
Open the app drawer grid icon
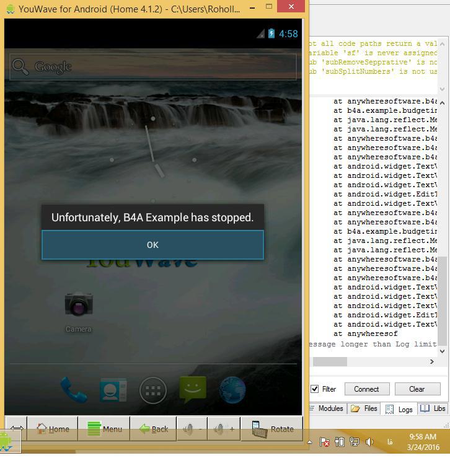(x=152, y=390)
